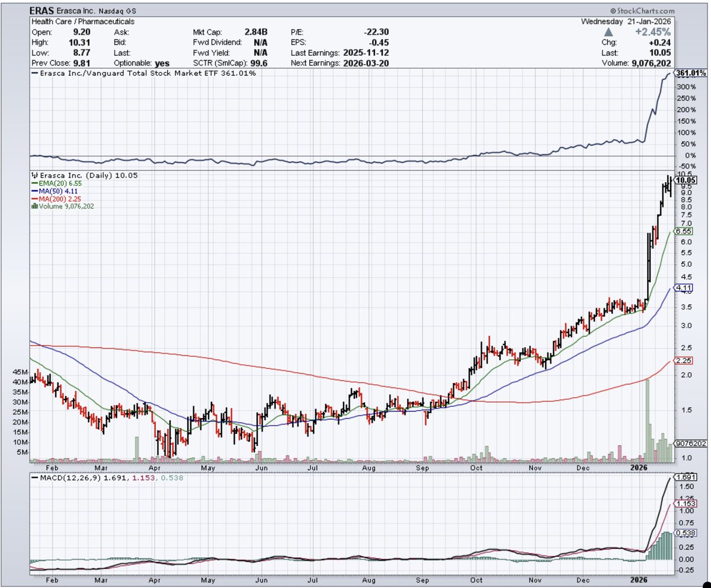
Task: Open the © StockCharts.com credit text
Action: [x=642, y=11]
